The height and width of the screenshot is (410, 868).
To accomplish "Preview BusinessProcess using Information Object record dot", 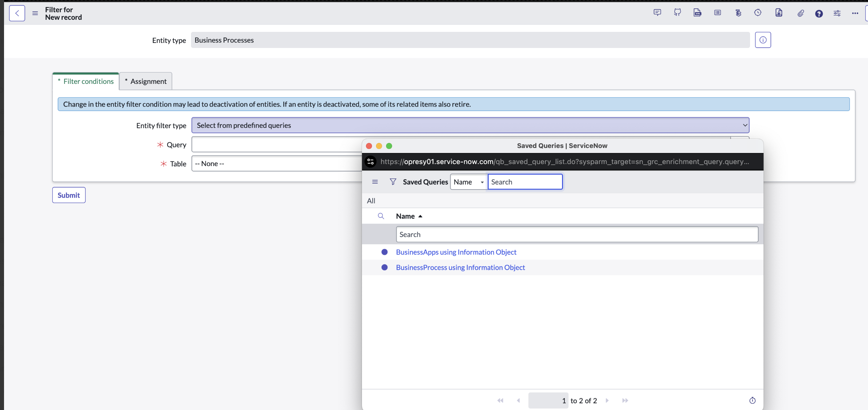I will [384, 267].
